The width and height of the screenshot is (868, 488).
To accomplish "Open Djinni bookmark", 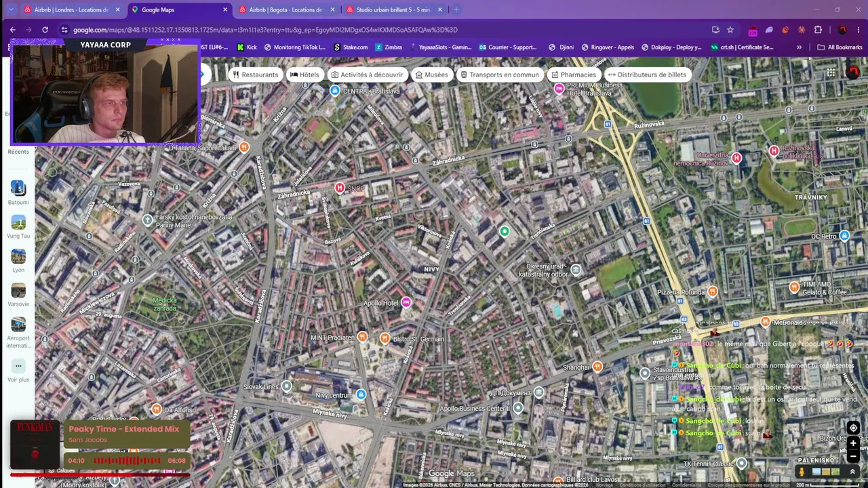I will [x=561, y=47].
